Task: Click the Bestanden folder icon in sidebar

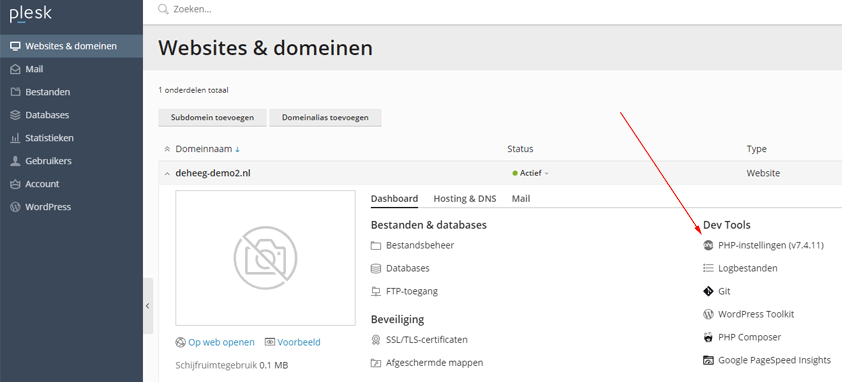Action: click(x=16, y=92)
